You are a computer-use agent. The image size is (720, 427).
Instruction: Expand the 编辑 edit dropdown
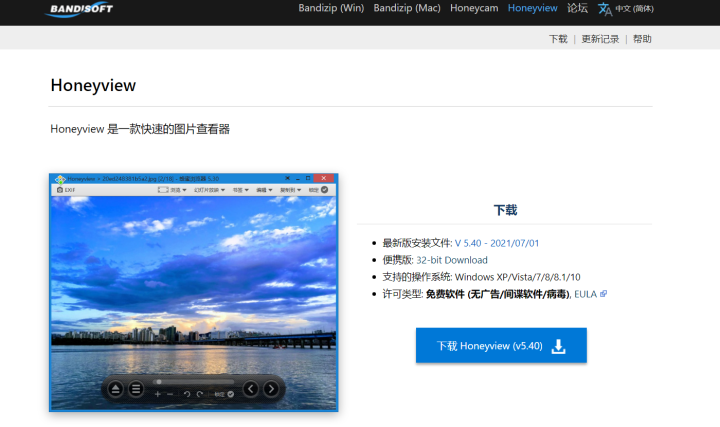pyautogui.click(x=264, y=190)
